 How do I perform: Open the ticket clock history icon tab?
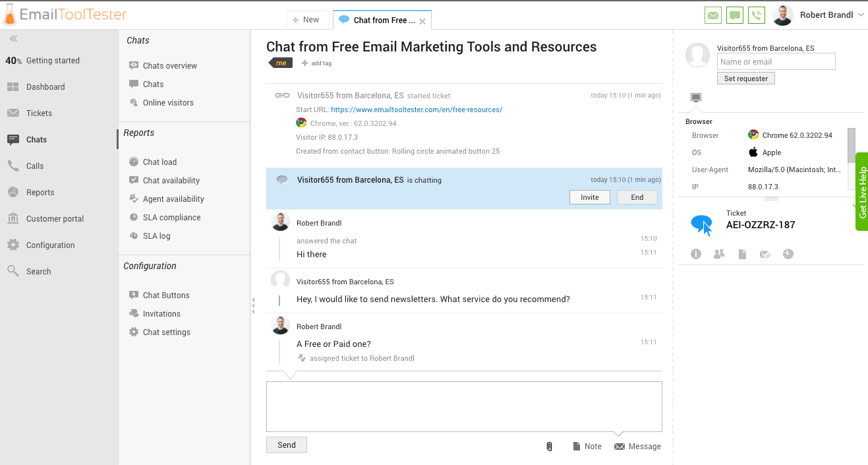click(788, 254)
